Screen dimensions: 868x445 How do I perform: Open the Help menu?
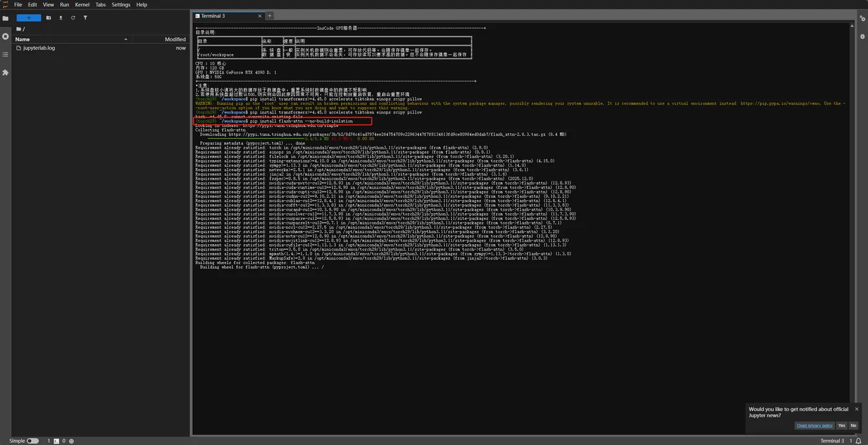[x=141, y=4]
